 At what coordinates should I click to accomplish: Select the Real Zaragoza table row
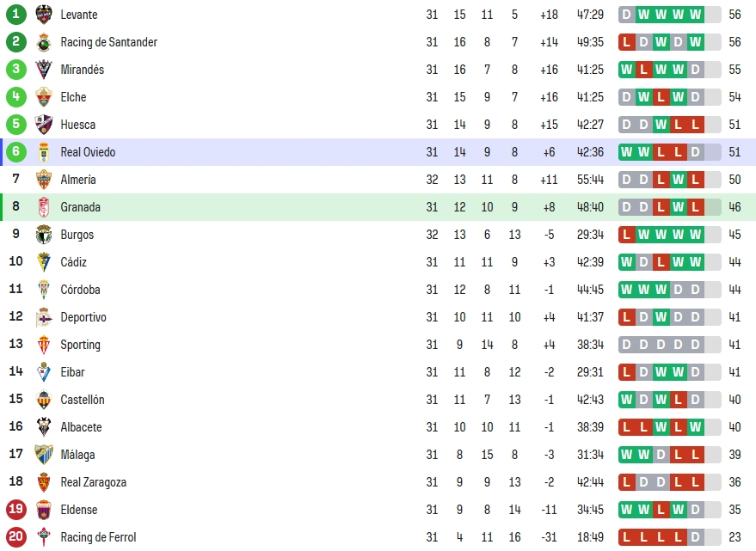[378, 482]
